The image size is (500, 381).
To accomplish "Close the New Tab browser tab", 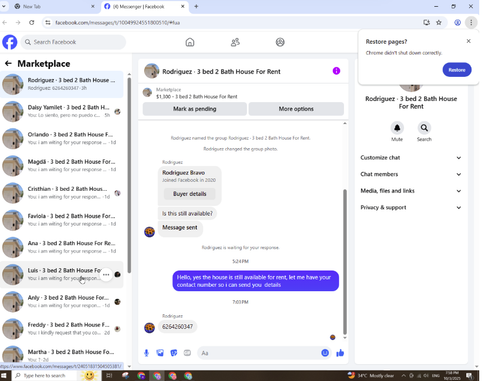I will [93, 6].
